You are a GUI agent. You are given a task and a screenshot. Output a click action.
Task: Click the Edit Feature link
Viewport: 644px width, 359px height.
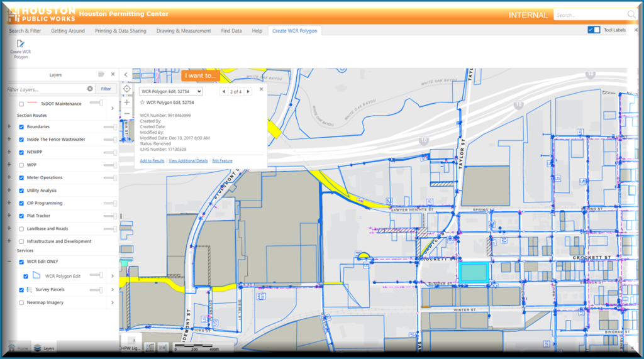tap(222, 160)
